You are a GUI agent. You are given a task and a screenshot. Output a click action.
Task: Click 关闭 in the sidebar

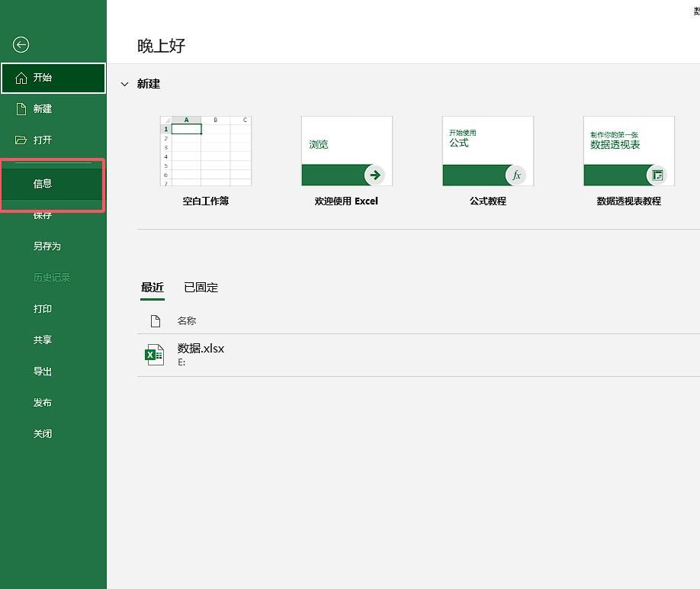point(53,433)
